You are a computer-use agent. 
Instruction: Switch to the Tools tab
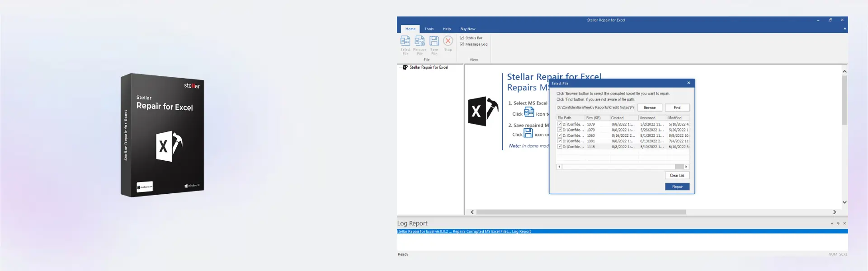[429, 29]
